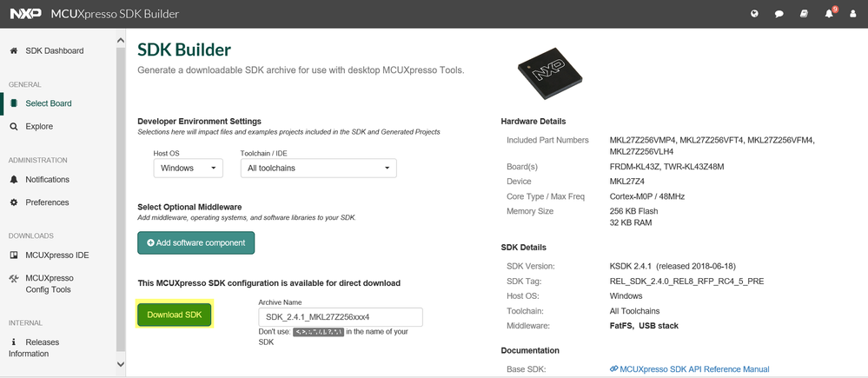The height and width of the screenshot is (378, 868).
Task: Click sidebar scrollbar up arrow
Action: click(122, 41)
